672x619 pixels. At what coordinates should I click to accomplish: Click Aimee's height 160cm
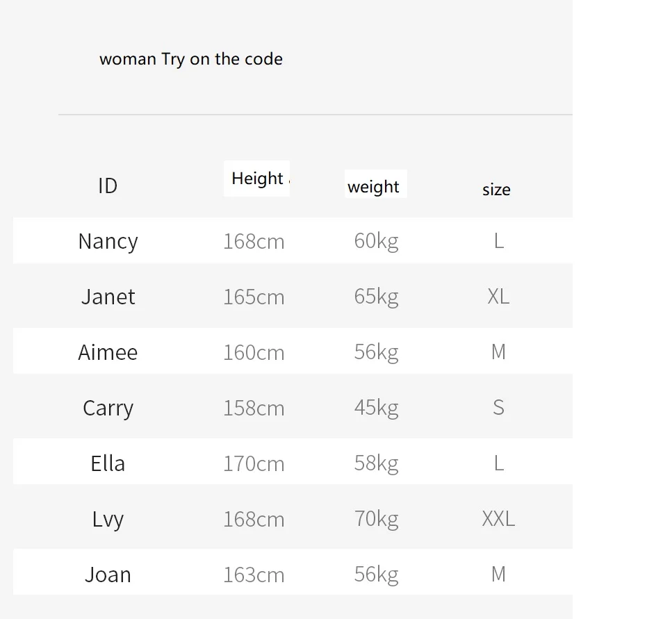click(x=254, y=352)
